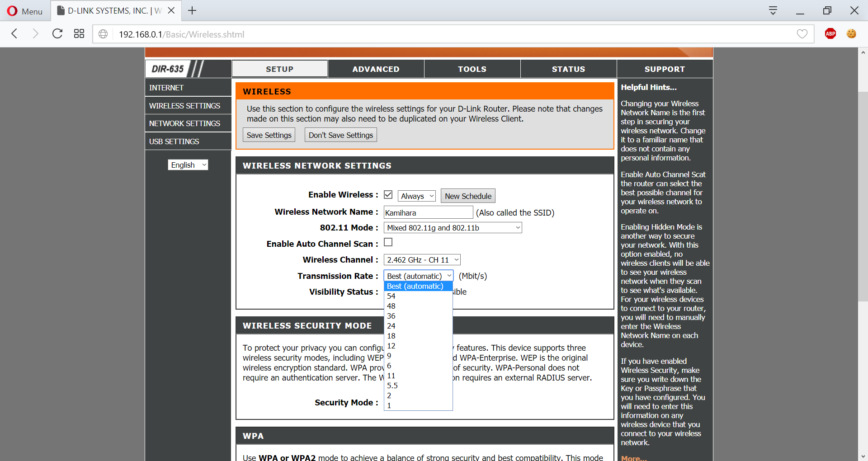The width and height of the screenshot is (868, 461).
Task: Click the WIRELESS NETWORK SETTINGS heading
Action: click(317, 166)
